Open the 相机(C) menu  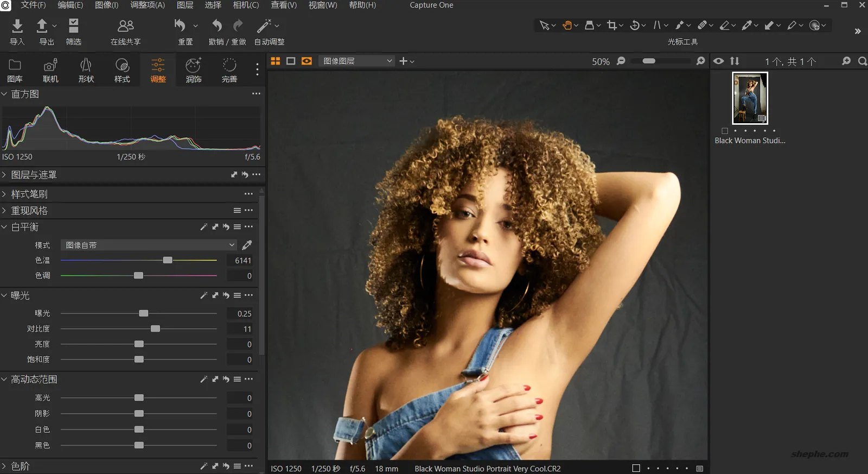click(246, 5)
